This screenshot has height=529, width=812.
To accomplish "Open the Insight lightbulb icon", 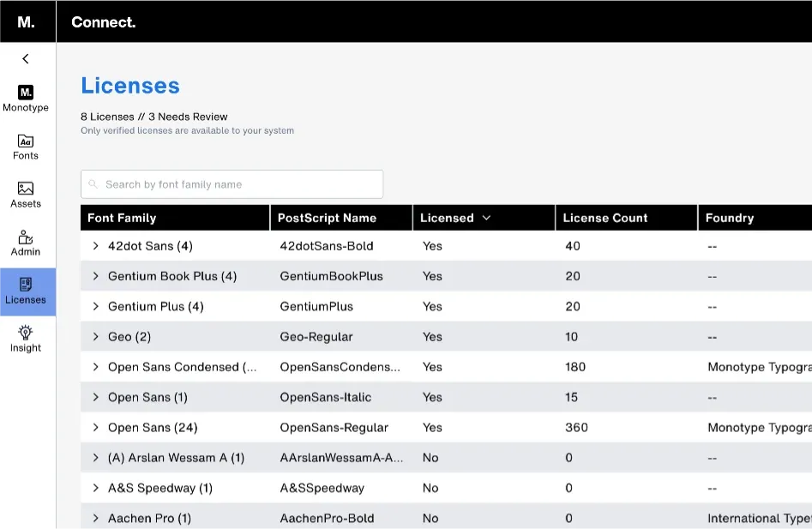I will coord(26,333).
